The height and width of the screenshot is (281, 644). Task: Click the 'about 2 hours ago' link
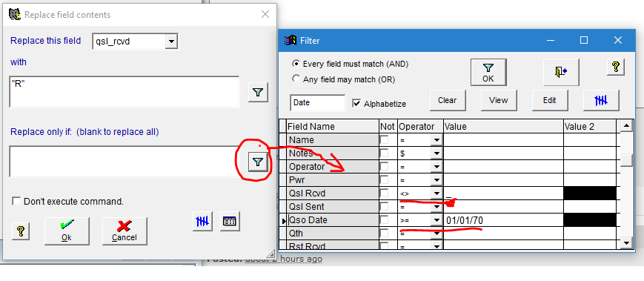pyautogui.click(x=283, y=259)
